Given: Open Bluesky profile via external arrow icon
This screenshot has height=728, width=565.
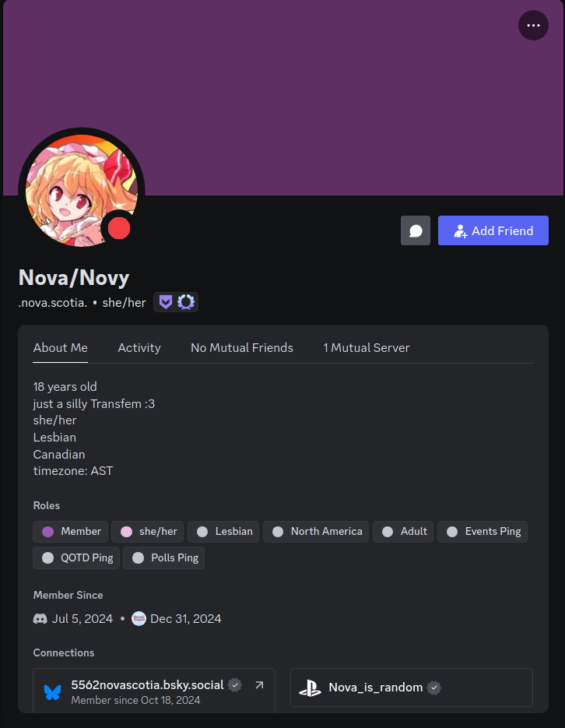Looking at the screenshot, I should pos(259,685).
